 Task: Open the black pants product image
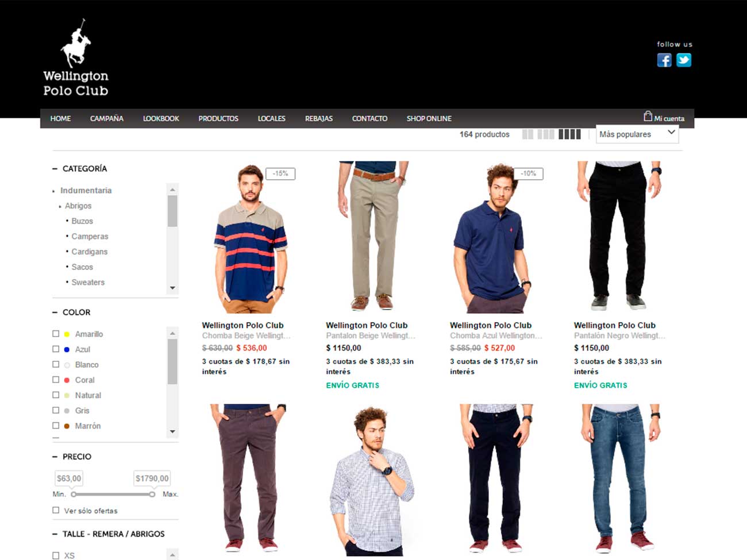pos(619,236)
